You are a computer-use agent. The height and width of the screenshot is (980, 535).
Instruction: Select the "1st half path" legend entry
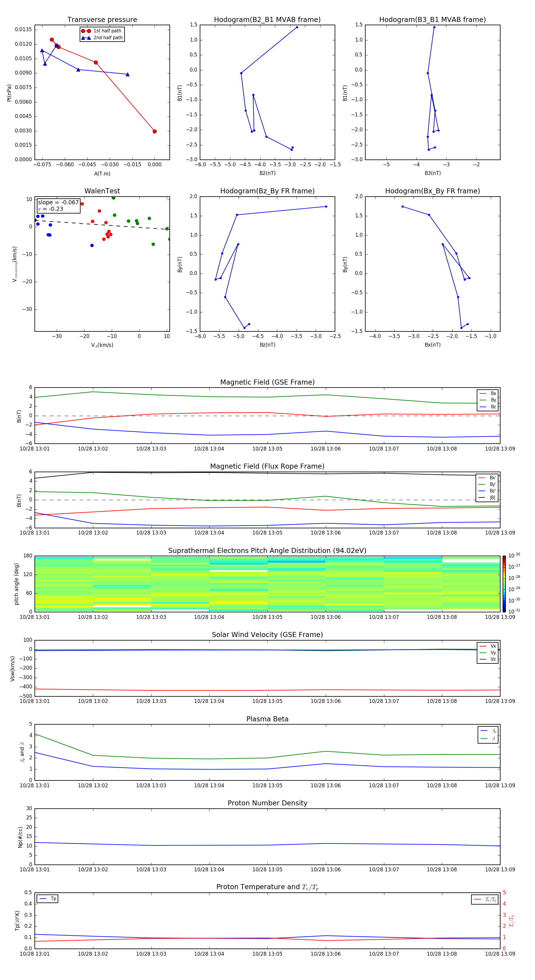[x=102, y=31]
